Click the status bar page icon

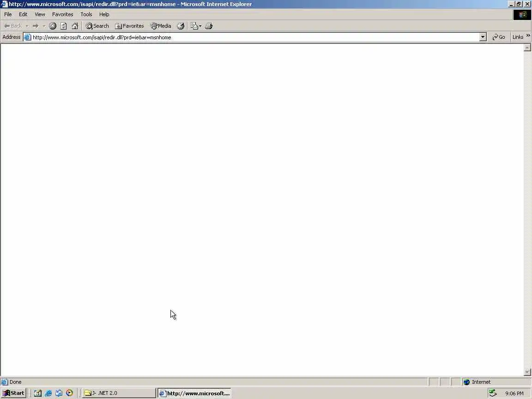pos(5,382)
